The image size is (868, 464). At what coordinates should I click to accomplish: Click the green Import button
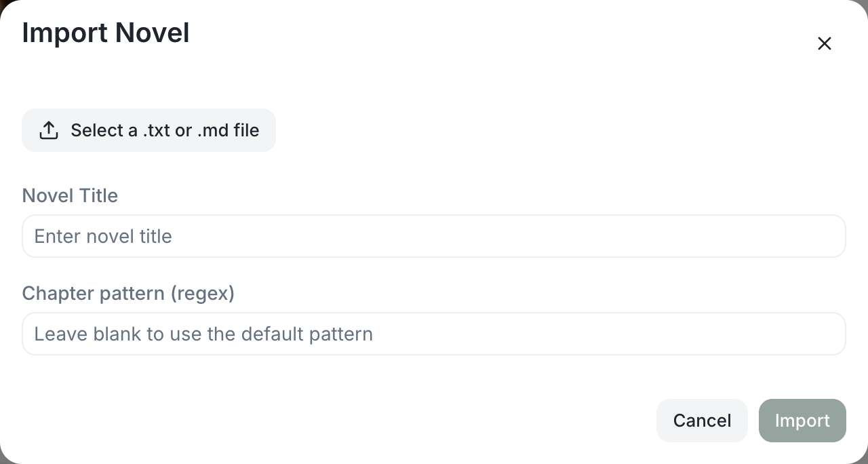click(x=802, y=421)
